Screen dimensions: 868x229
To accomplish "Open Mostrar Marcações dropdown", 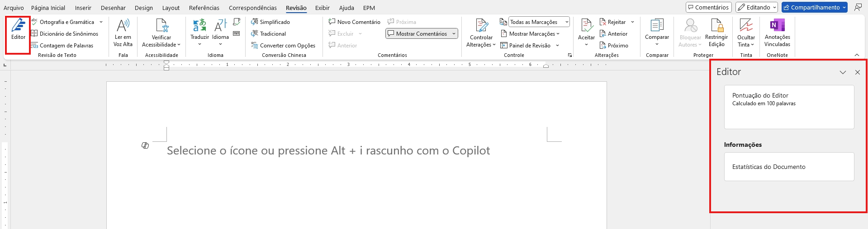I will pyautogui.click(x=530, y=33).
